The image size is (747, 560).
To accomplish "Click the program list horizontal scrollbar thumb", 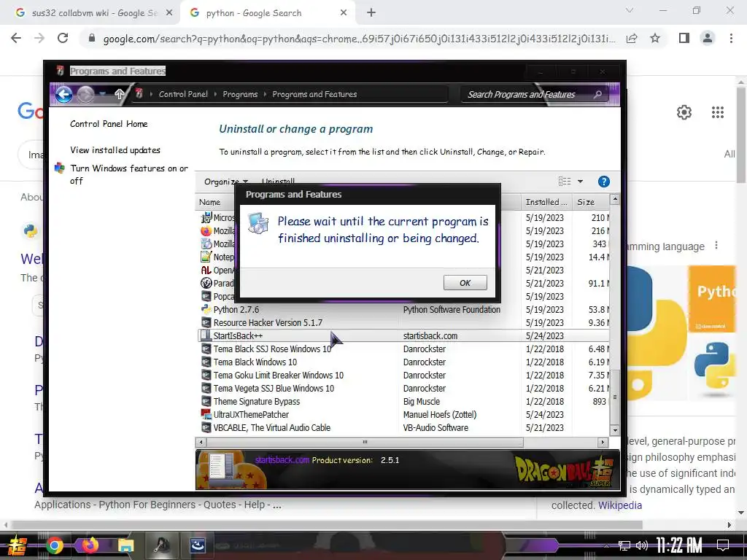I will click(x=365, y=443).
